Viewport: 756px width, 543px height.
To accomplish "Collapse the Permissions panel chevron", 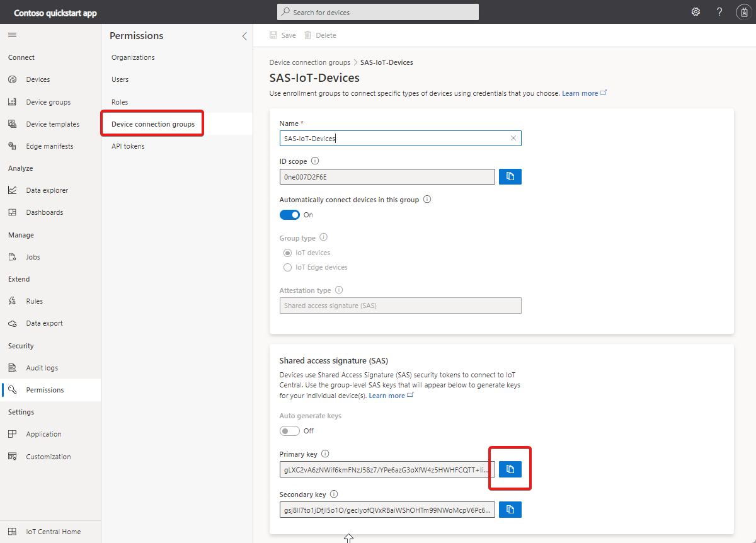I will pyautogui.click(x=244, y=36).
